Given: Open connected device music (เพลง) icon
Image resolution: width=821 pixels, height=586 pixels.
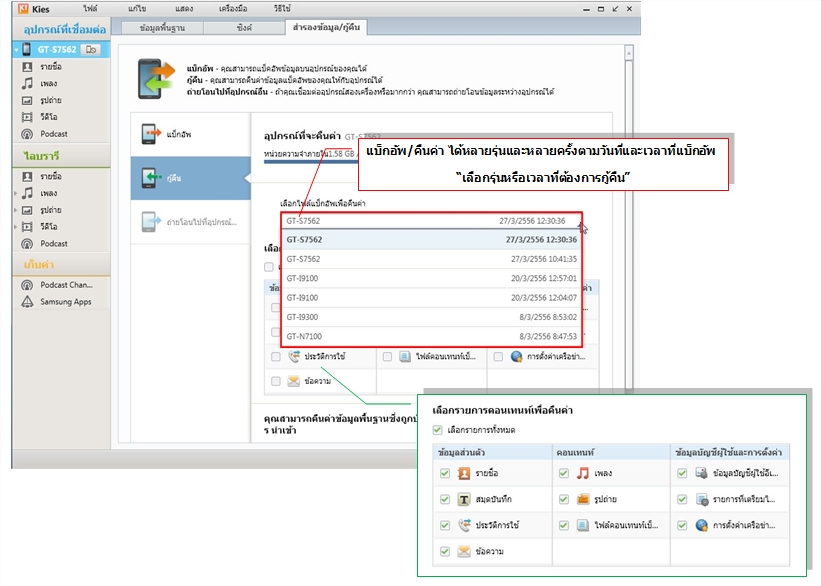Looking at the screenshot, I should pyautogui.click(x=27, y=83).
